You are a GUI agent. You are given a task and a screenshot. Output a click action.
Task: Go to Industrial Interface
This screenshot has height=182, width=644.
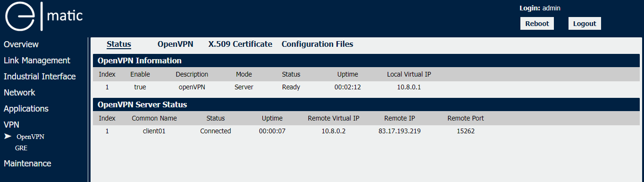[40, 77]
